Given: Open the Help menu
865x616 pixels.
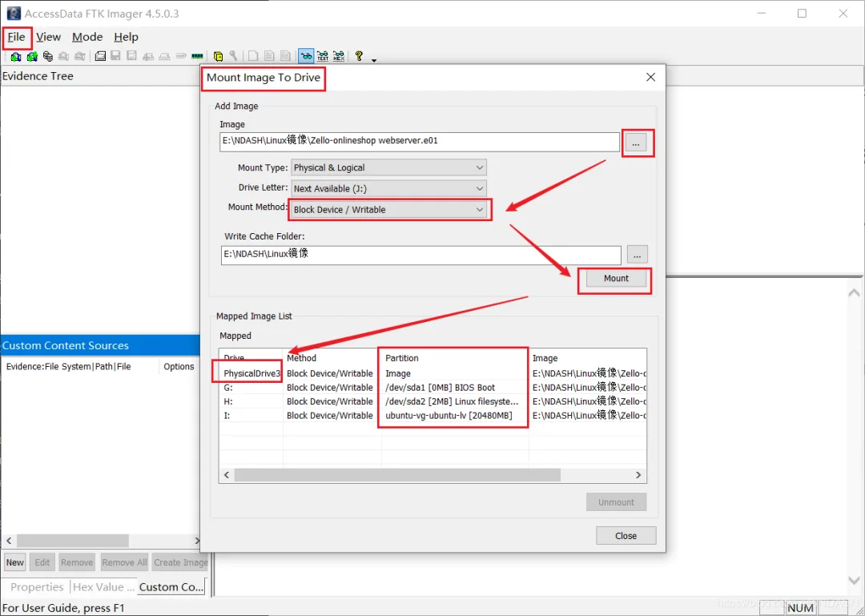Looking at the screenshot, I should (x=126, y=37).
